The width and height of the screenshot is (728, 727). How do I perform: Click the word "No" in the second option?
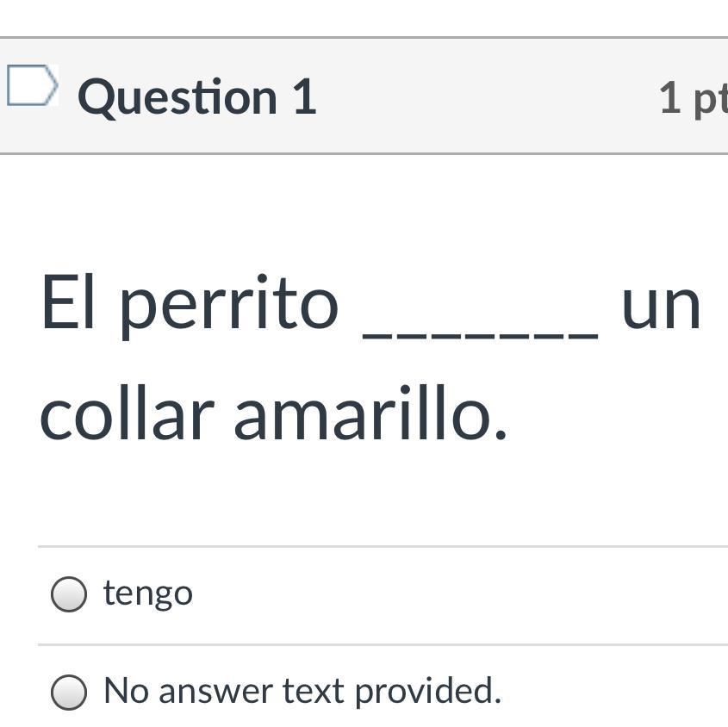(x=125, y=691)
